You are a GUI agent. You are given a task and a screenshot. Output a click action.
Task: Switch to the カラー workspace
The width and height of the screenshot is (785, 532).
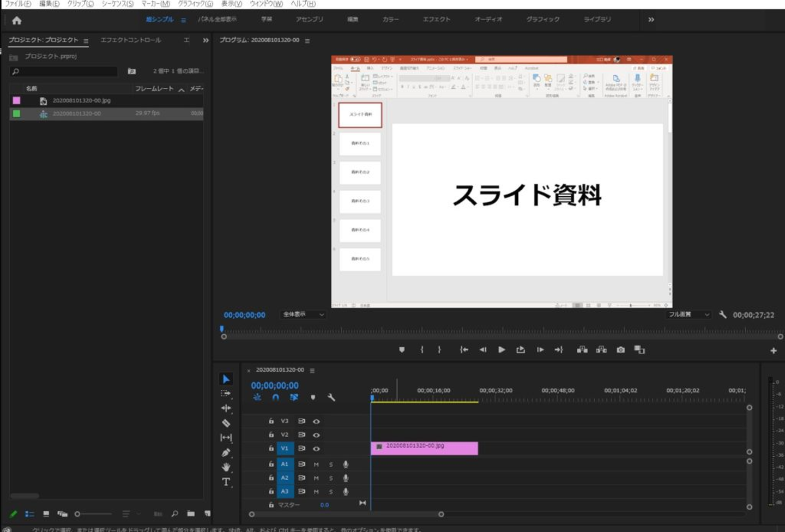[390, 20]
